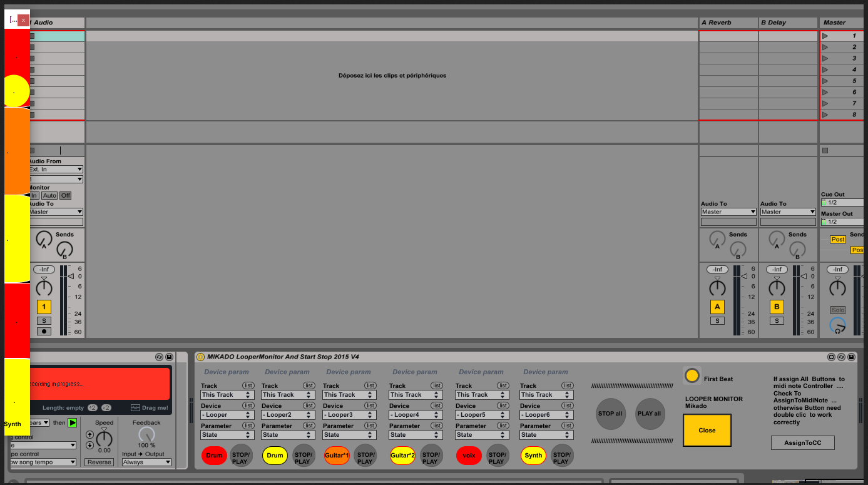Toggle solo on the B Delay track
This screenshot has height=485, width=868.
click(777, 321)
